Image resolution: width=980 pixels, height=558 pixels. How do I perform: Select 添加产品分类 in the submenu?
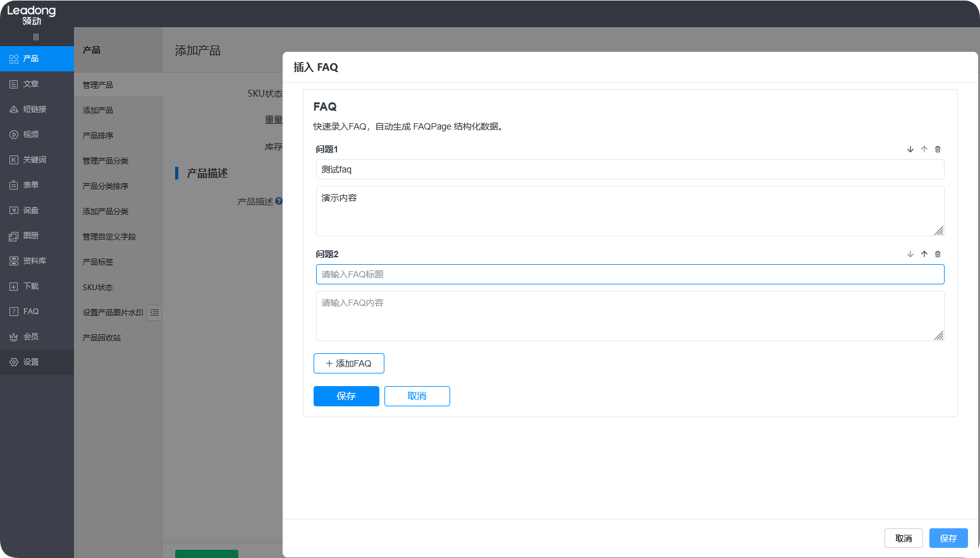(x=118, y=211)
